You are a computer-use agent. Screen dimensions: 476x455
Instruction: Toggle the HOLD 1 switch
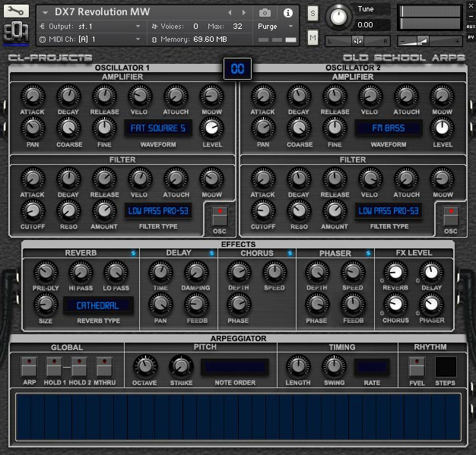click(54, 366)
